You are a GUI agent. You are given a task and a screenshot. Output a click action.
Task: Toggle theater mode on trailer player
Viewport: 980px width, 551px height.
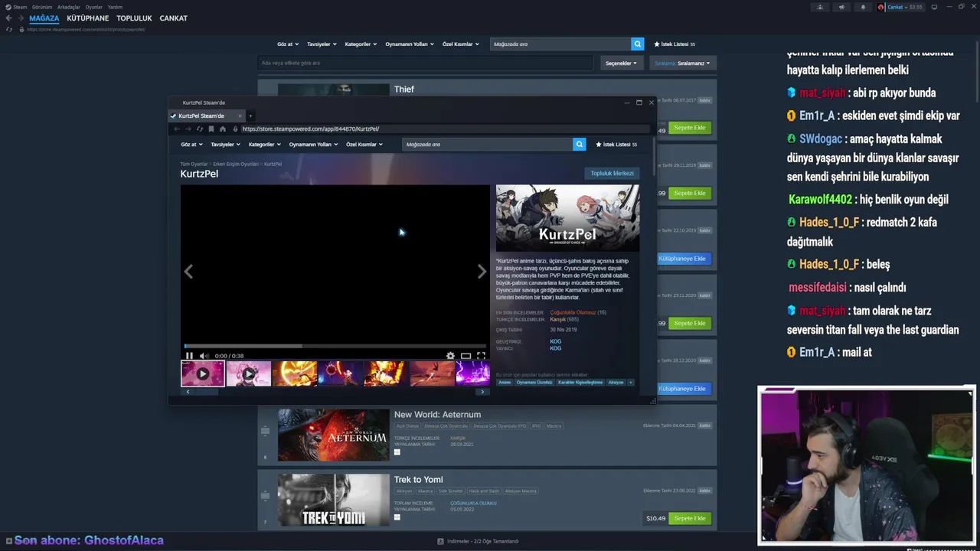coord(465,356)
